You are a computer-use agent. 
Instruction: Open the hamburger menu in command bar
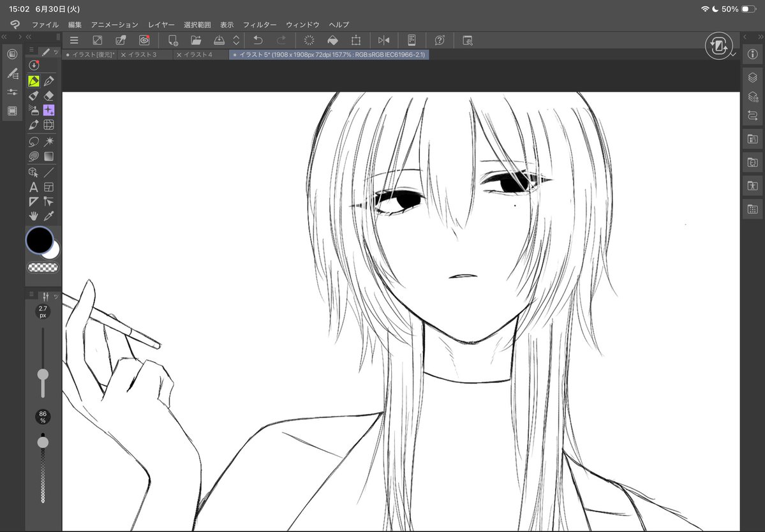pos(74,40)
